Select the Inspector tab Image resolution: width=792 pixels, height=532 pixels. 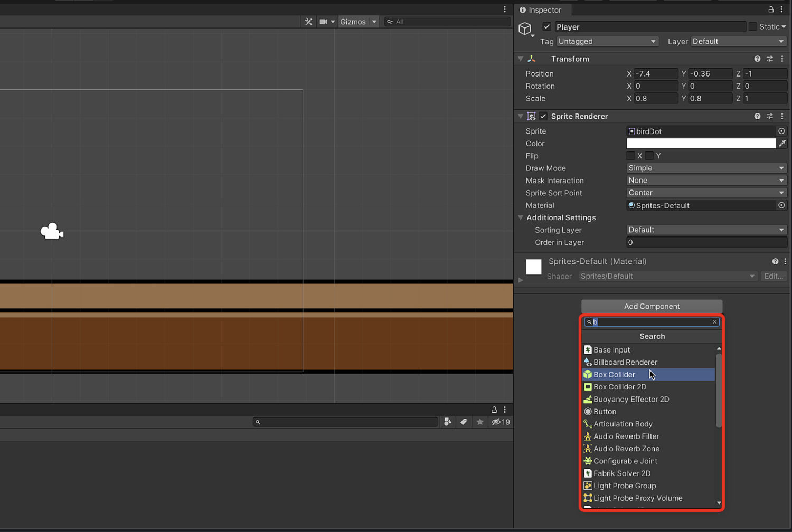coord(541,10)
